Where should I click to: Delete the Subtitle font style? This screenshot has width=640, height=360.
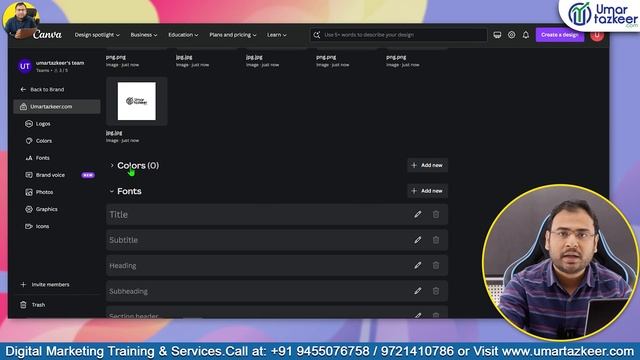[x=436, y=240]
